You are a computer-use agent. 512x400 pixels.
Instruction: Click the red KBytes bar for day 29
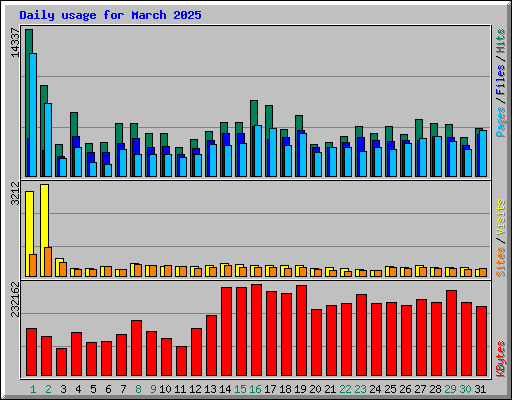451,333
